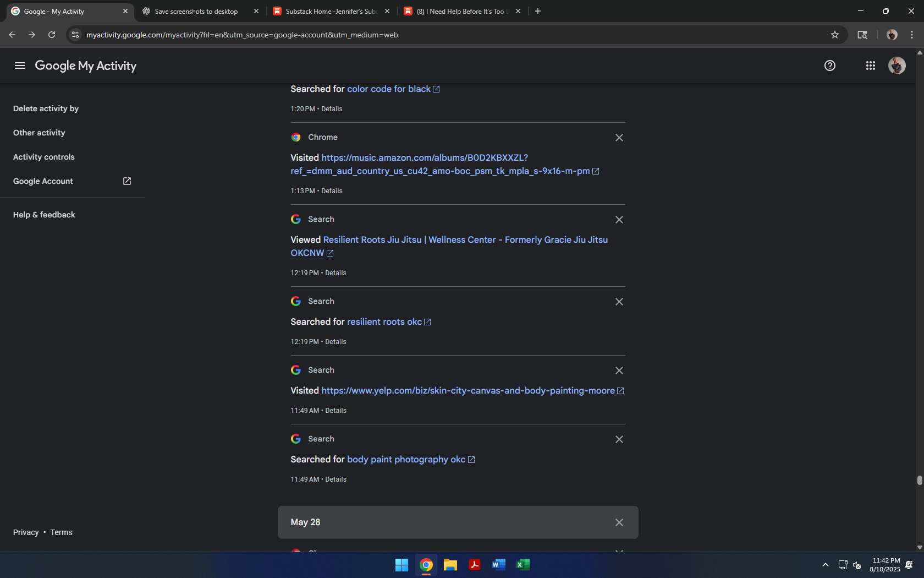Screen dimensions: 924x578
Task: Open the Google apps grid
Action: point(871,66)
